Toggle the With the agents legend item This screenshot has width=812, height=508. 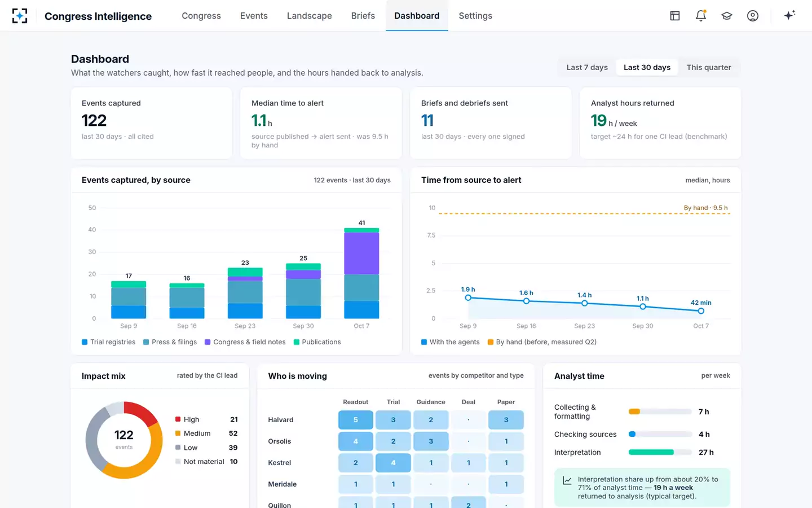pyautogui.click(x=451, y=342)
